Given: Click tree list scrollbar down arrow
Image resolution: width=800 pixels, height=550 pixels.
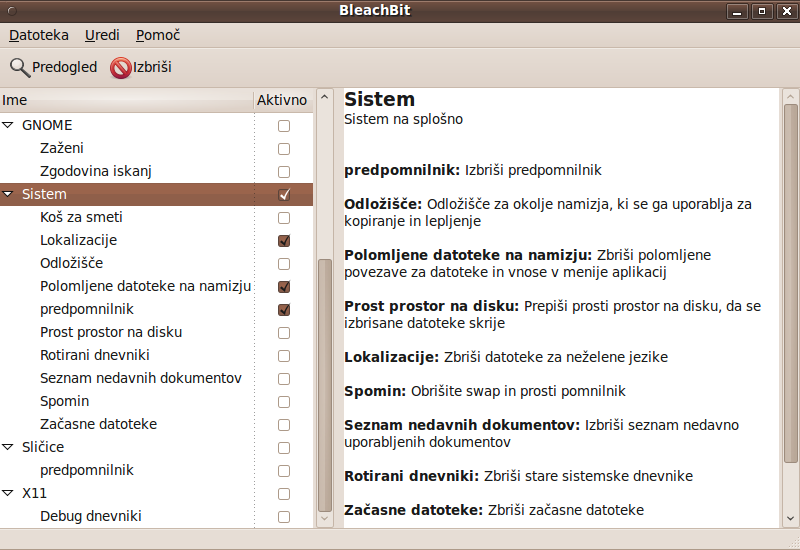Looking at the screenshot, I should pyautogui.click(x=324, y=519).
